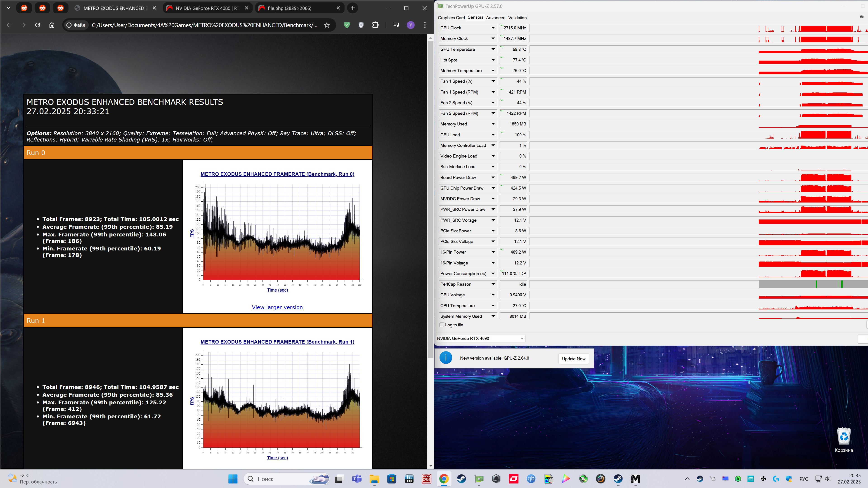Click the Update Now button
The image size is (868, 488).
[x=573, y=359]
